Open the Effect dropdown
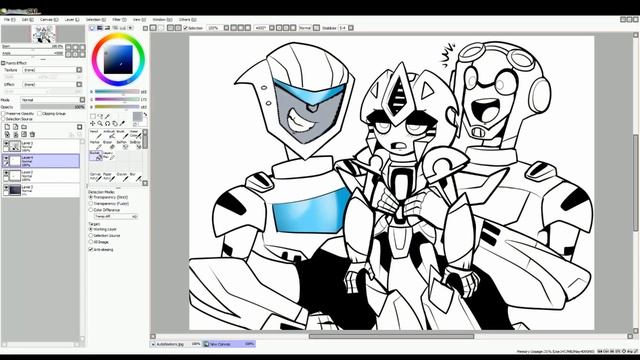This screenshot has width=640, height=360. 79,84
